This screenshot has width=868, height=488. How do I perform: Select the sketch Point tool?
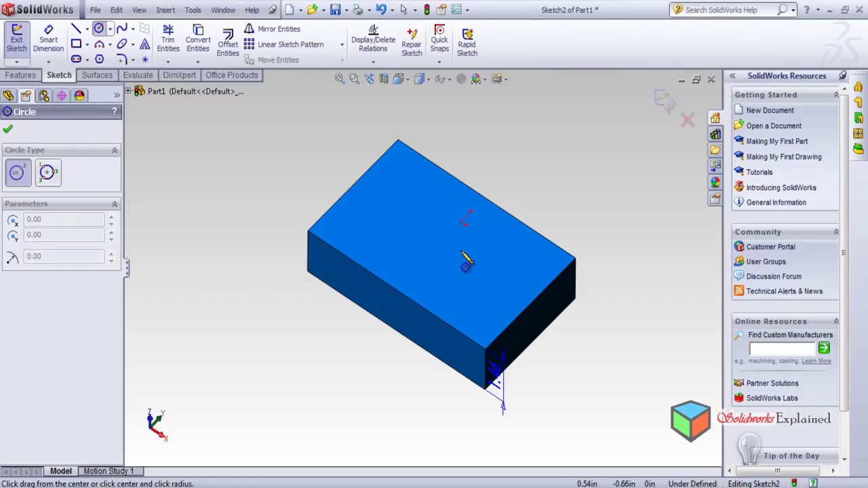pyautogui.click(x=144, y=60)
